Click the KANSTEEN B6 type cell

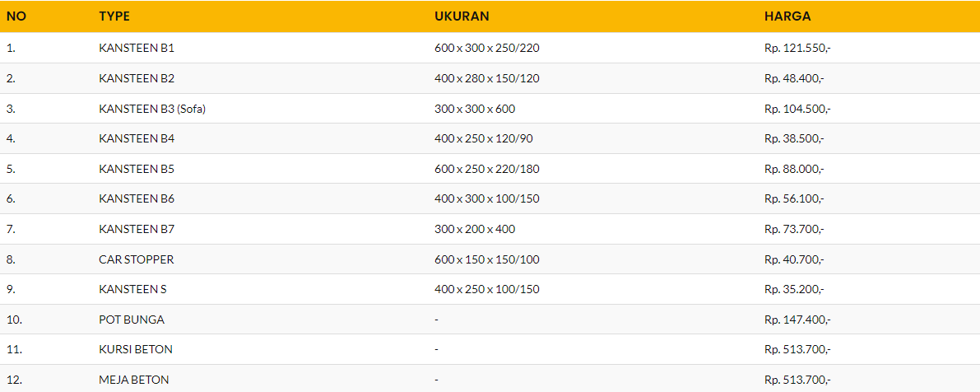pos(137,198)
